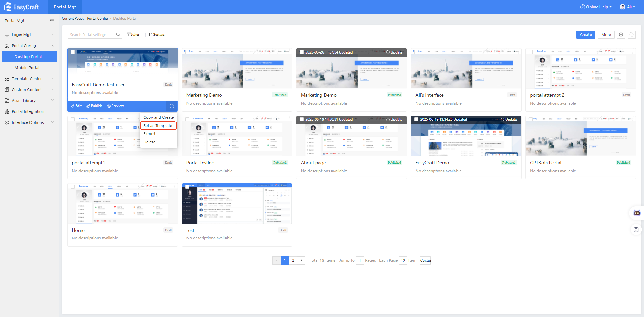The height and width of the screenshot is (317, 644).
Task: Click the circular minus icon on EasyCraft Demo test user card
Action: pyautogui.click(x=172, y=106)
